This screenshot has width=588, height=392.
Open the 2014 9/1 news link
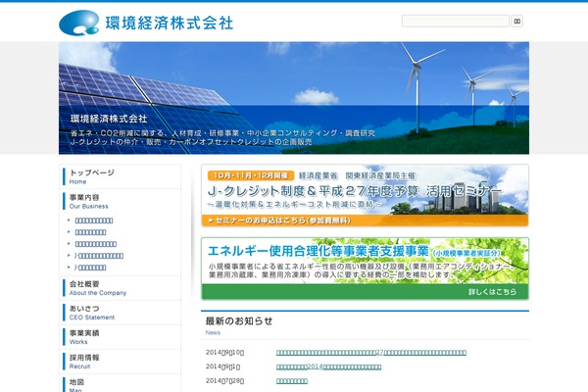(x=328, y=367)
